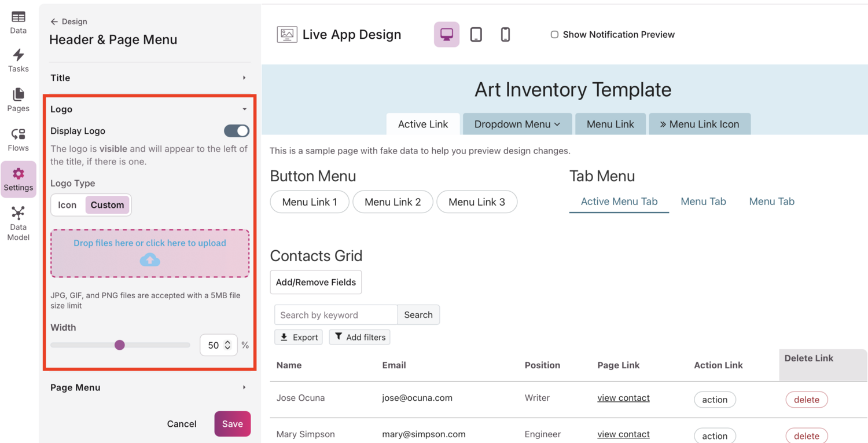Select Icon as the logo type
The height and width of the screenshot is (443, 868).
67,205
